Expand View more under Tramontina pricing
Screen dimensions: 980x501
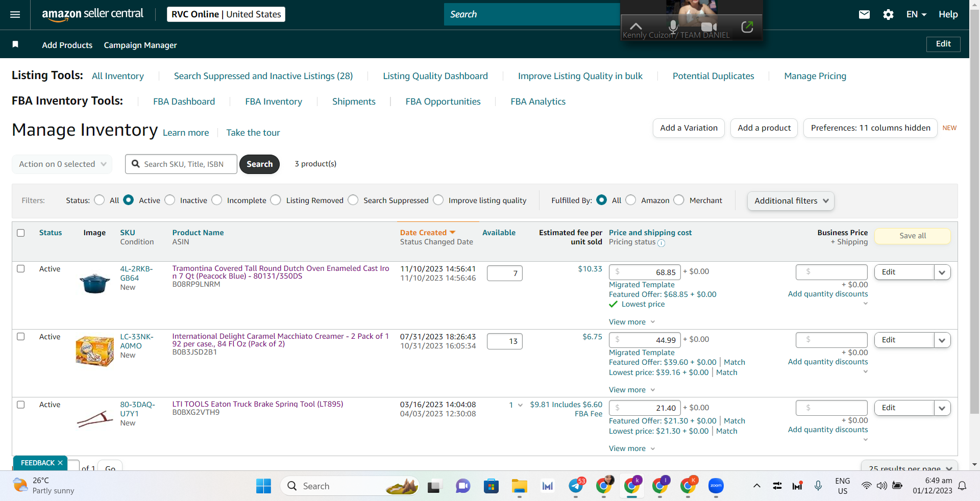632,322
